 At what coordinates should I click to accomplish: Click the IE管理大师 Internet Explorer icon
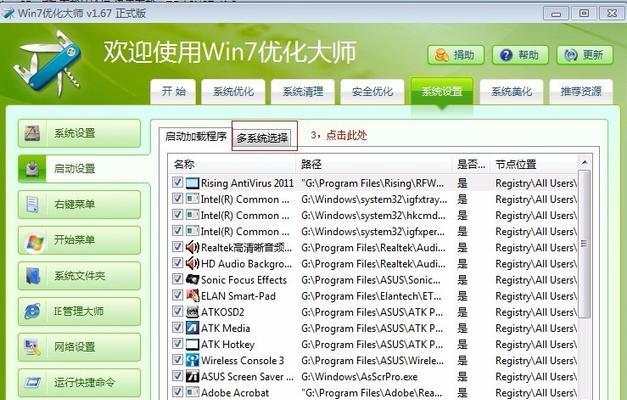point(32,311)
